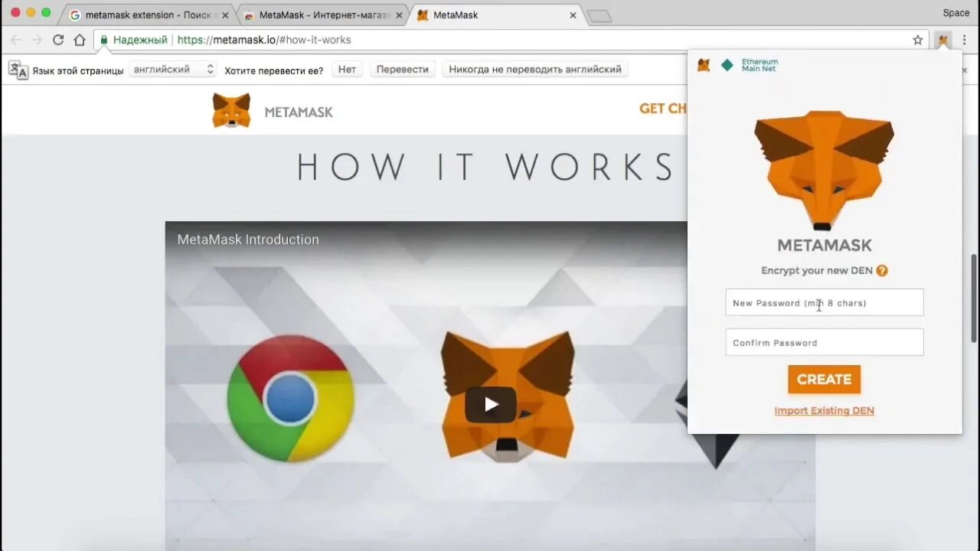Select the active MetaMask tab

tap(496, 15)
